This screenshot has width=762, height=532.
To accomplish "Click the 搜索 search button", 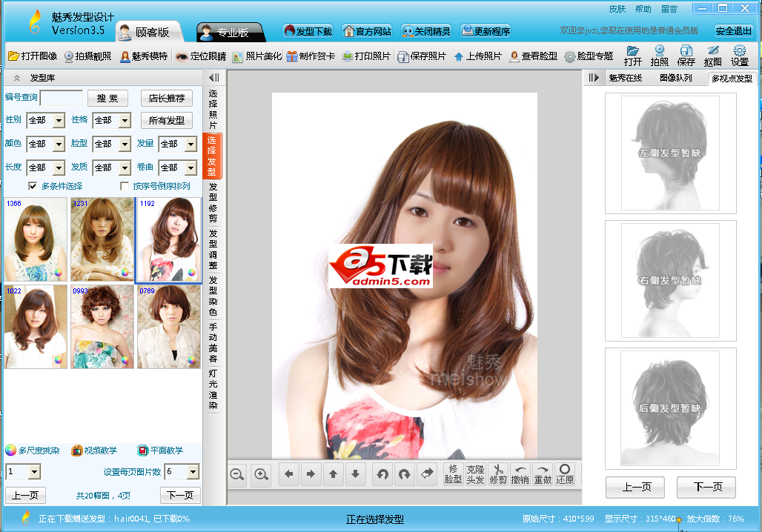I will [107, 99].
